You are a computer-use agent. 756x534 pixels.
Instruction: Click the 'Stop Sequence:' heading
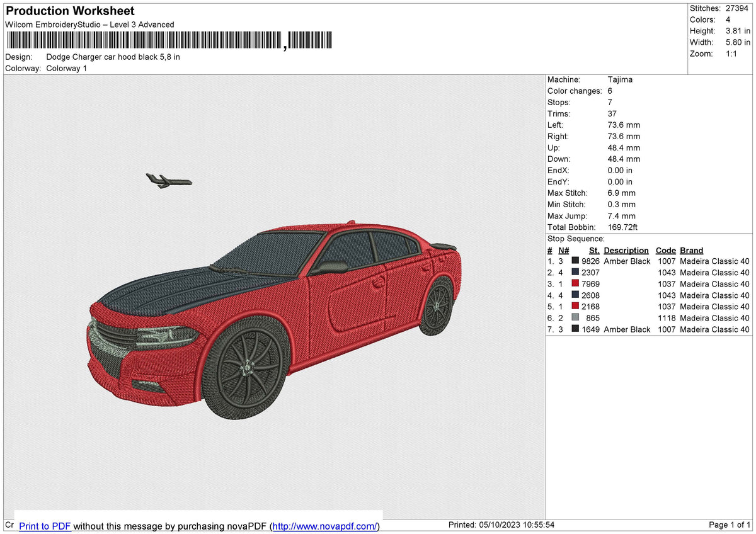[576, 239]
